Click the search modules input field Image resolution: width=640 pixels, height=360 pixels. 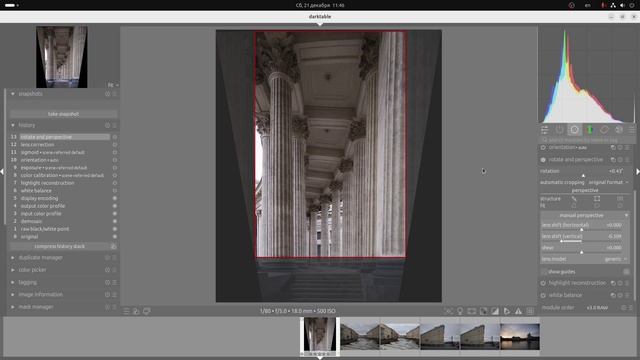[588, 140]
